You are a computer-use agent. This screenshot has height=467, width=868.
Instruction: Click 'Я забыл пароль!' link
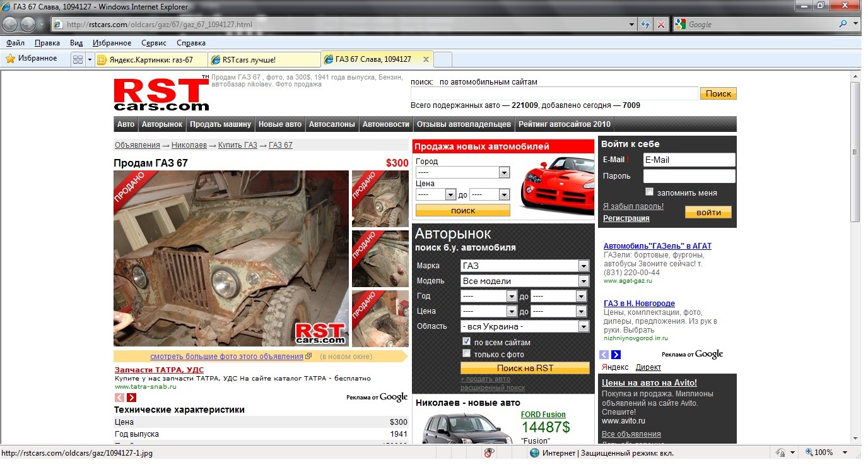pos(633,206)
